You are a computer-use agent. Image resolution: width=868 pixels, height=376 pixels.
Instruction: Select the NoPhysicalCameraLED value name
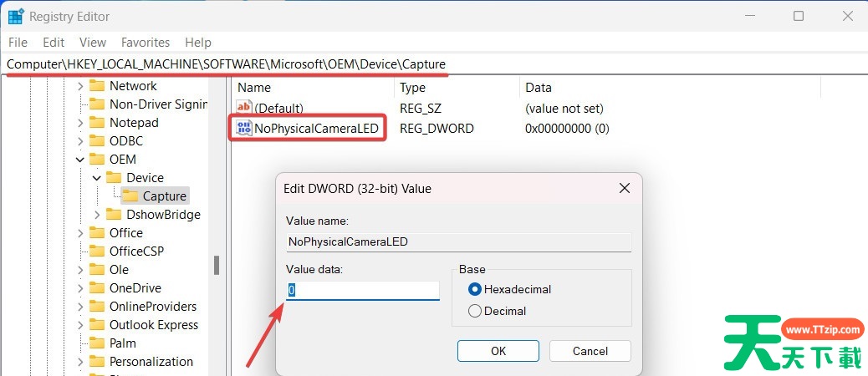click(316, 129)
